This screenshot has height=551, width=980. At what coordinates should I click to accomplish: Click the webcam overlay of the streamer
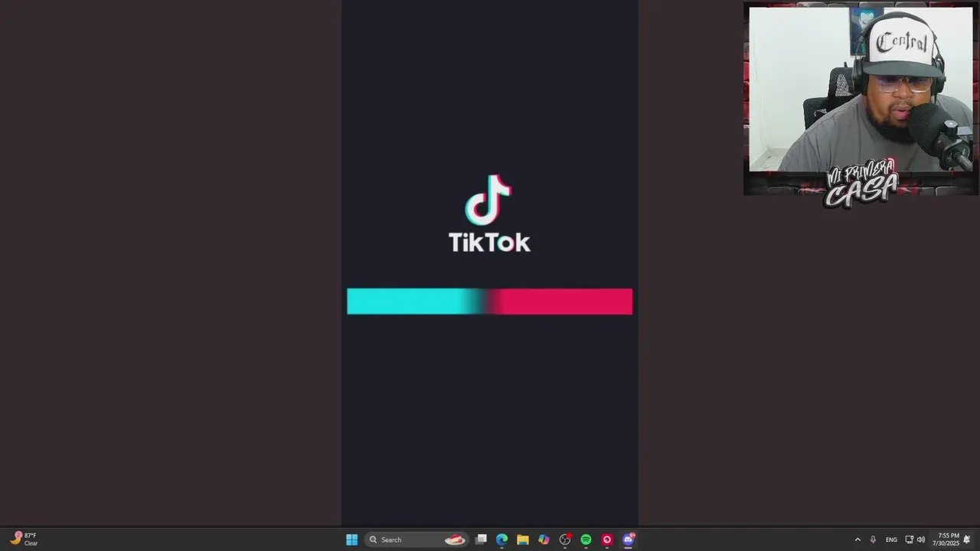(x=861, y=99)
